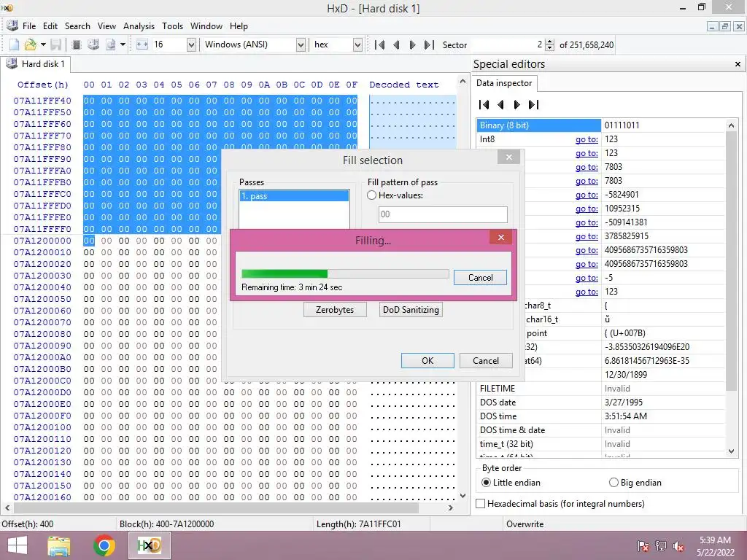Expand the Open file dropdown arrow
The width and height of the screenshot is (747, 560).
[43, 44]
